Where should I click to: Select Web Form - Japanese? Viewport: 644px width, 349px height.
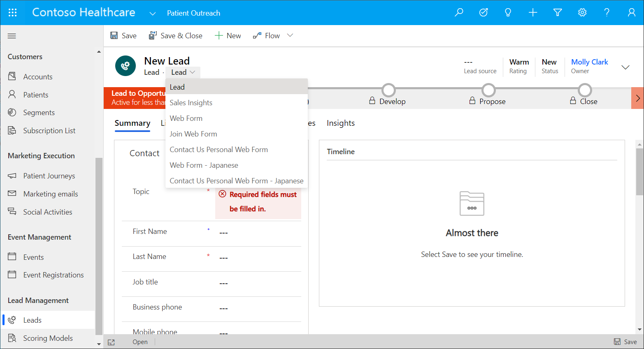tap(237, 165)
